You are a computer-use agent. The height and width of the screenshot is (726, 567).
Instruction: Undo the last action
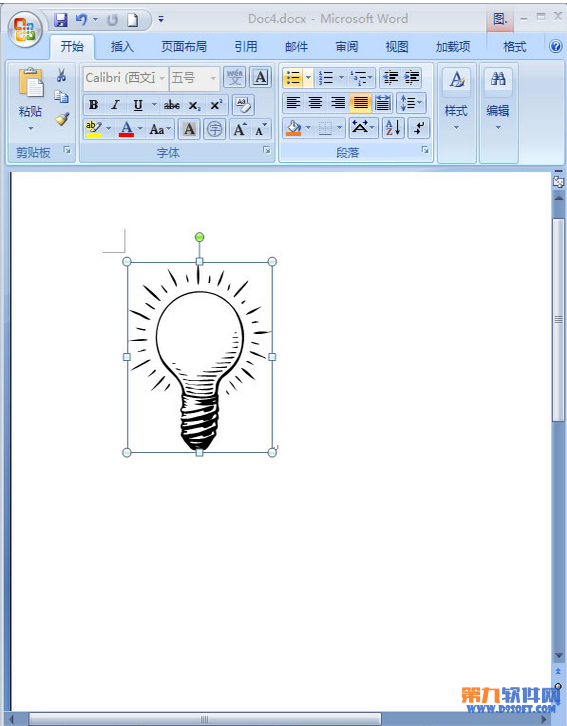click(x=81, y=19)
